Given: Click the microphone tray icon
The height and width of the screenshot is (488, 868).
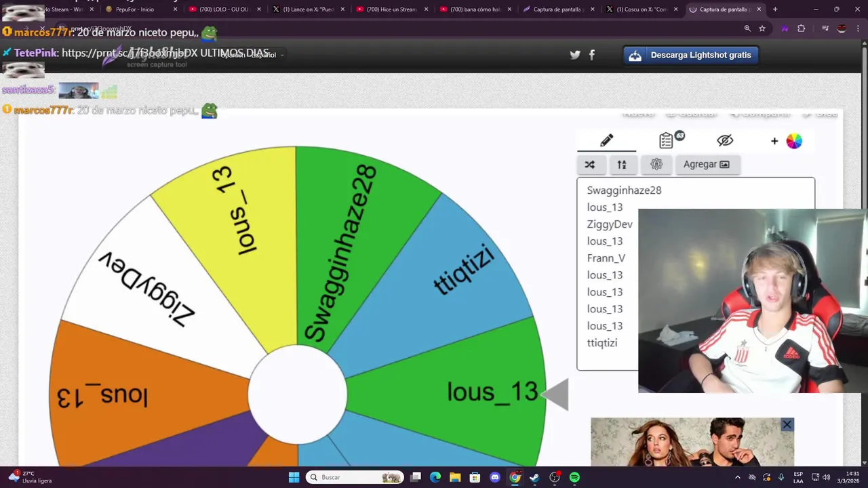Looking at the screenshot, I should pyautogui.click(x=781, y=477).
